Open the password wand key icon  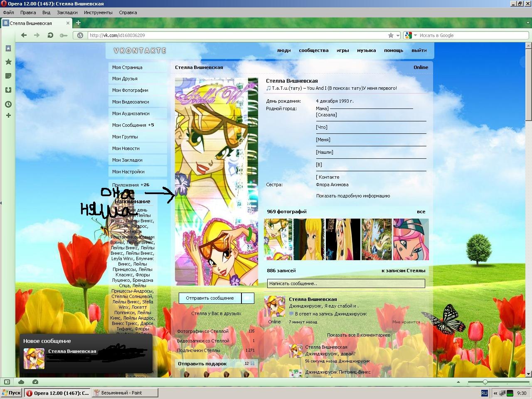pos(64,35)
